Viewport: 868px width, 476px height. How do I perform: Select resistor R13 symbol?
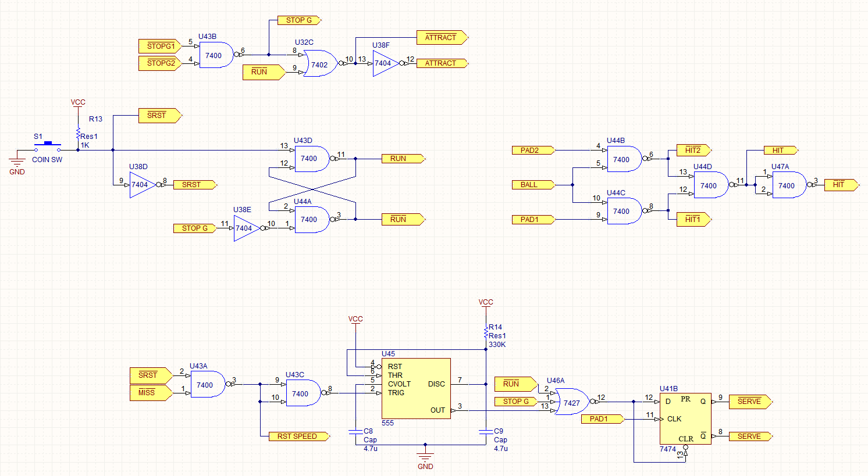pyautogui.click(x=78, y=134)
